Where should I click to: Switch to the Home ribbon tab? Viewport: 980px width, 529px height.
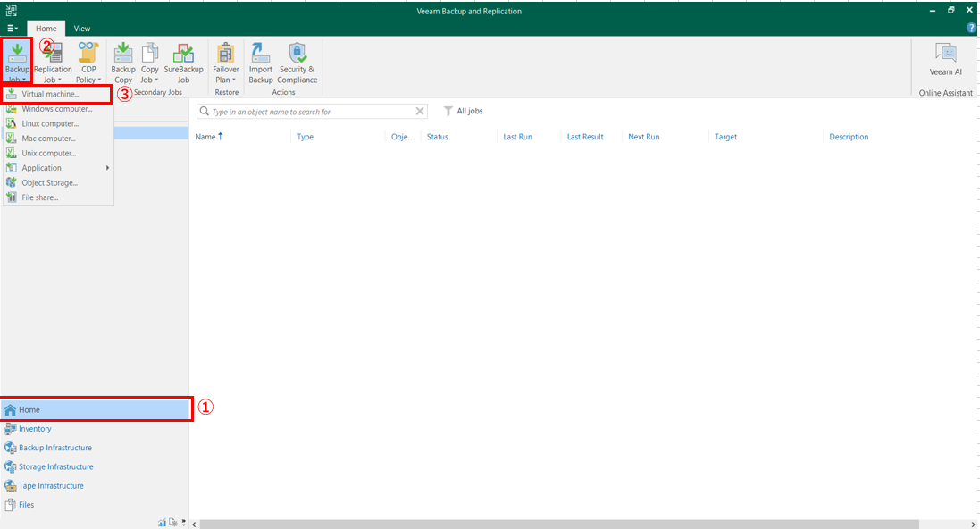46,28
